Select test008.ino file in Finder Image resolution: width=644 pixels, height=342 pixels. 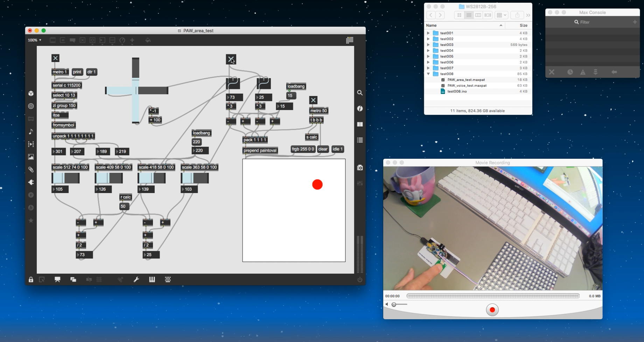tap(478, 91)
